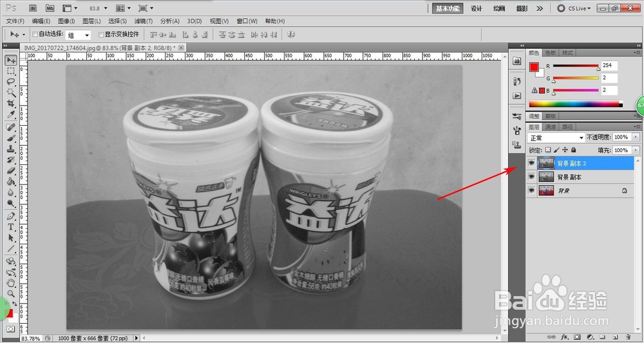The width and height of the screenshot is (644, 343).
Task: Select the Eyedropper tool
Action: (x=11, y=114)
